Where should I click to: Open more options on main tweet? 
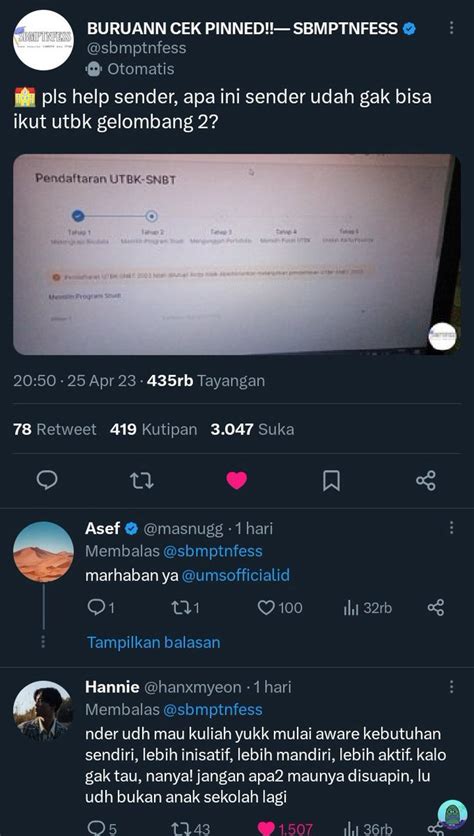(x=451, y=28)
